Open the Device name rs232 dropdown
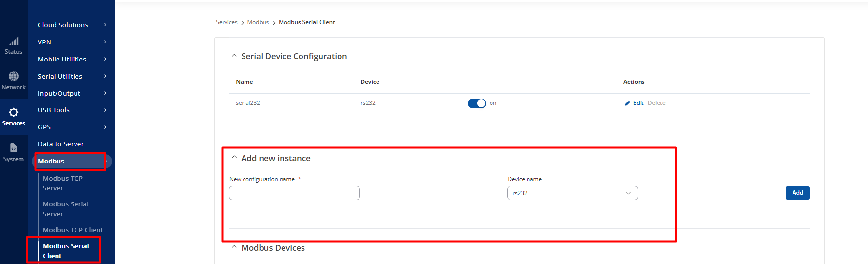This screenshot has width=868, height=264. (572, 193)
